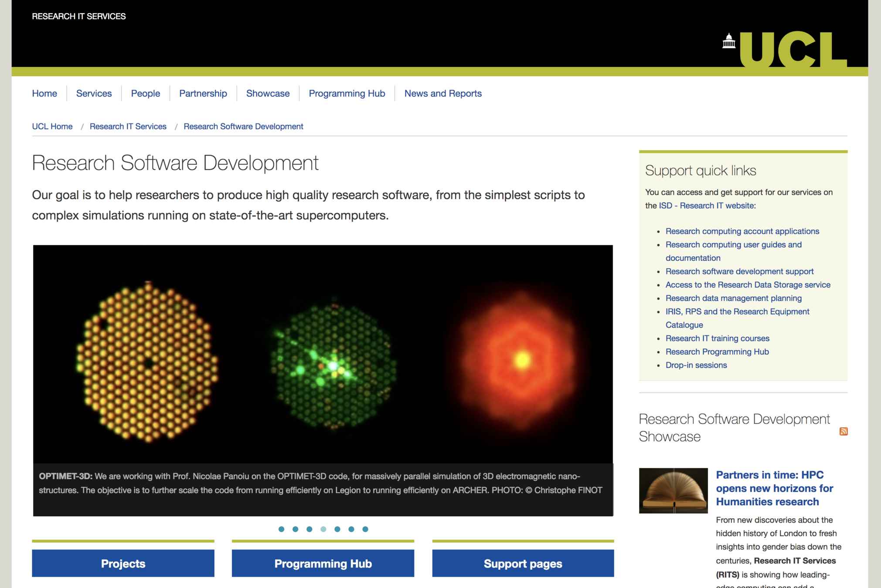Select the first carousel dot indicator
This screenshot has height=588, width=881.
point(281,529)
